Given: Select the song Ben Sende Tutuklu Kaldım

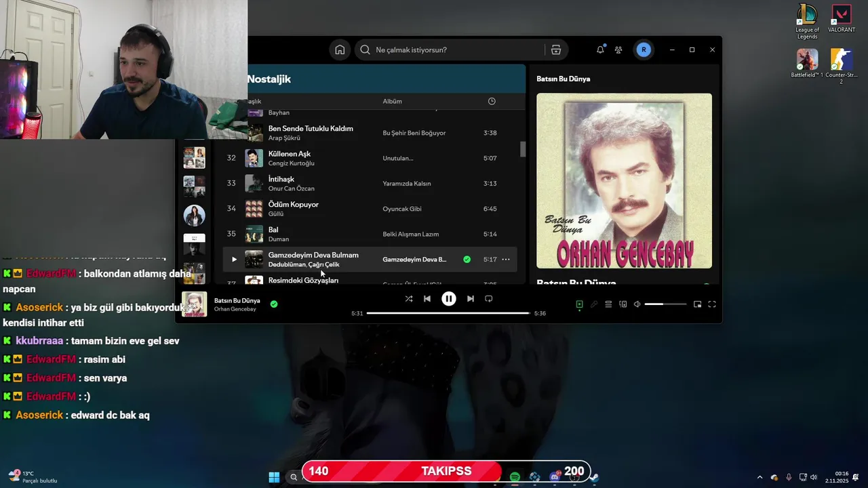Looking at the screenshot, I should pos(311,128).
